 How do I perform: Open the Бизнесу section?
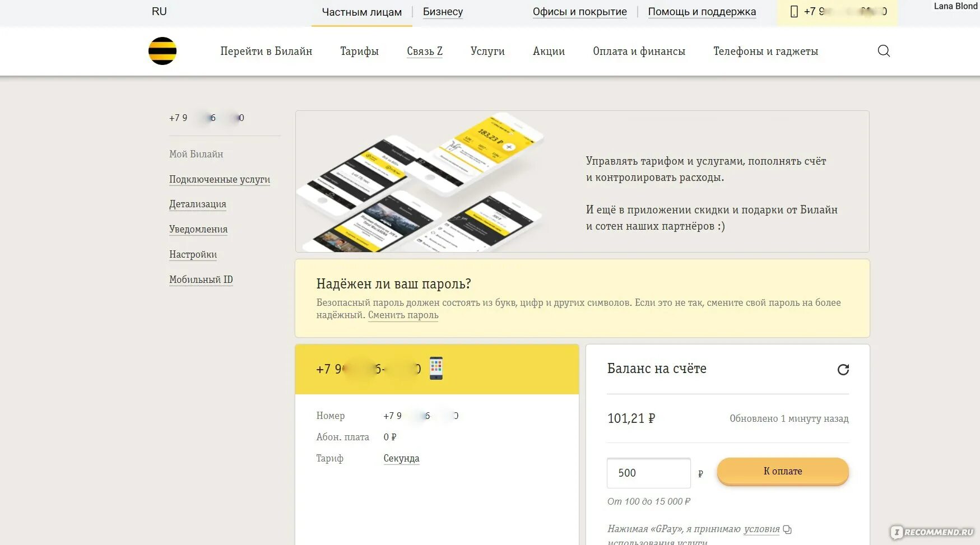coord(443,12)
